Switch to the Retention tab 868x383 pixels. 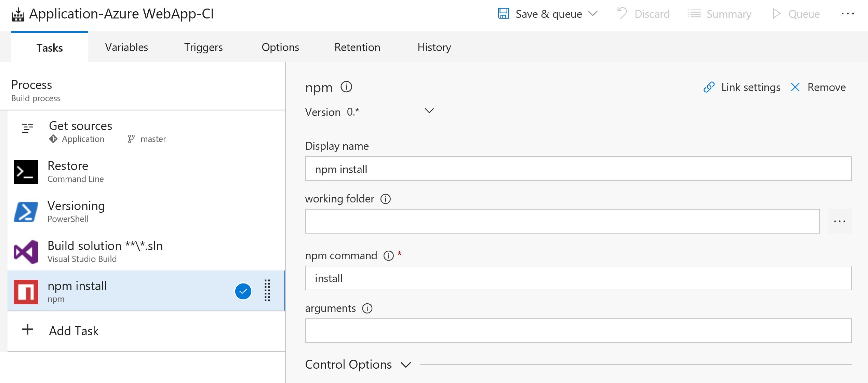(x=357, y=47)
